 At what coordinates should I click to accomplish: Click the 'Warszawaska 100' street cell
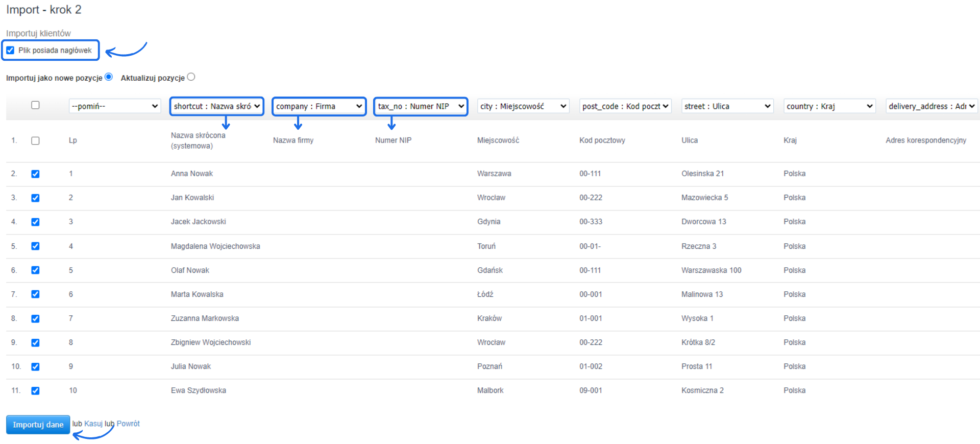tap(712, 270)
